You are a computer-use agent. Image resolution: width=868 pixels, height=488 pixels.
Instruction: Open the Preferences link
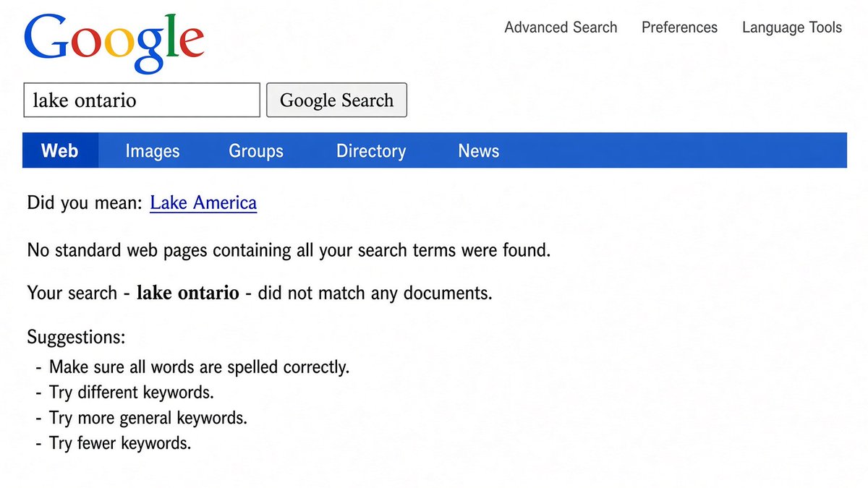click(679, 27)
